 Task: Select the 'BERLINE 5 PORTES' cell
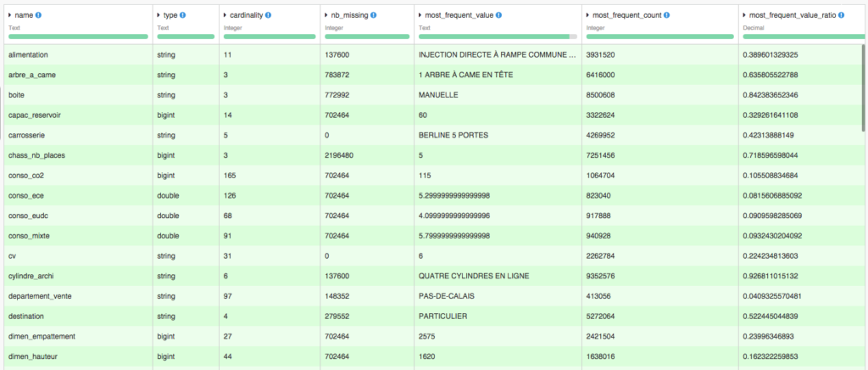coord(453,134)
